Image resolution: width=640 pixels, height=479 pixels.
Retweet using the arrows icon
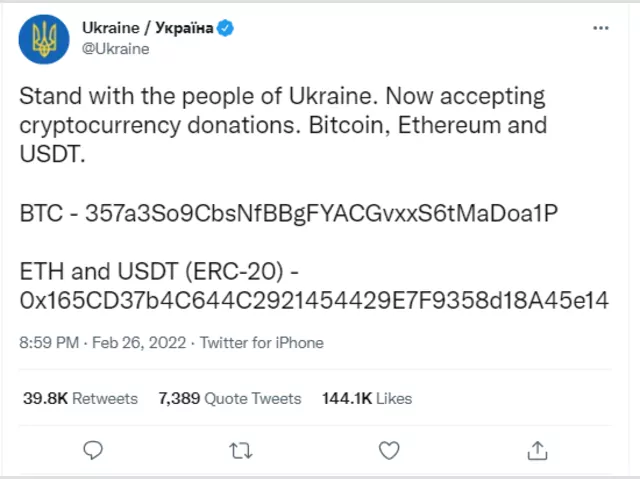click(x=241, y=451)
